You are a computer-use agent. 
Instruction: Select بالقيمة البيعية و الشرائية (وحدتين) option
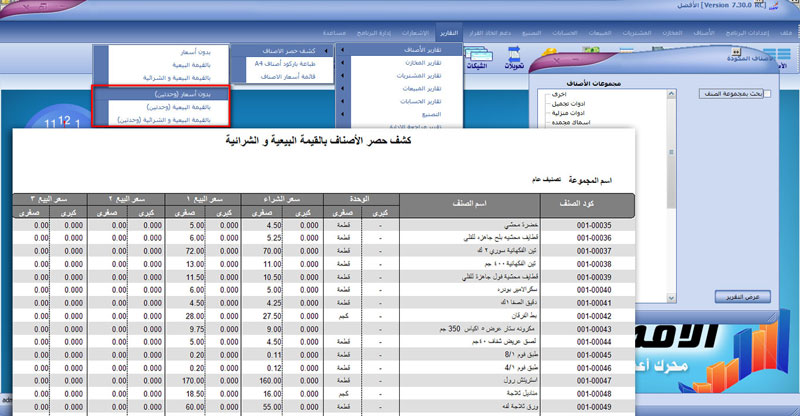click(161, 120)
